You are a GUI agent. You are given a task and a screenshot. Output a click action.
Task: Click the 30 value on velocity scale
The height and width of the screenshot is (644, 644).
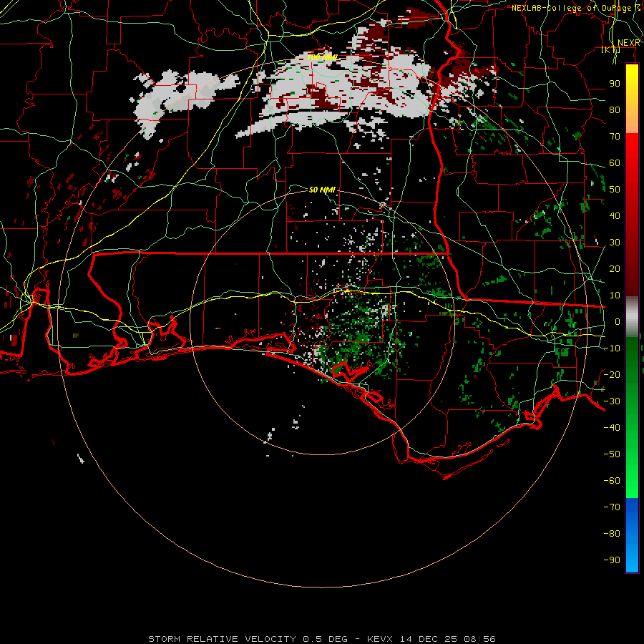(615, 243)
